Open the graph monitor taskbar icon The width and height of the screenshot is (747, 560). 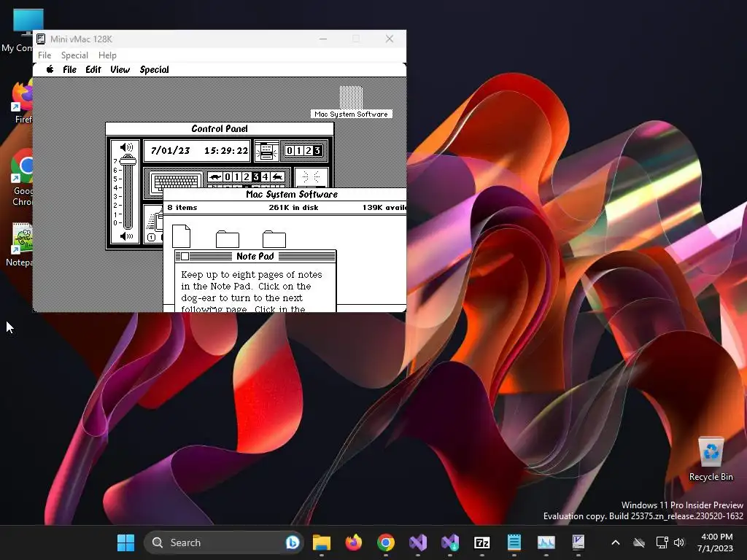click(x=546, y=542)
